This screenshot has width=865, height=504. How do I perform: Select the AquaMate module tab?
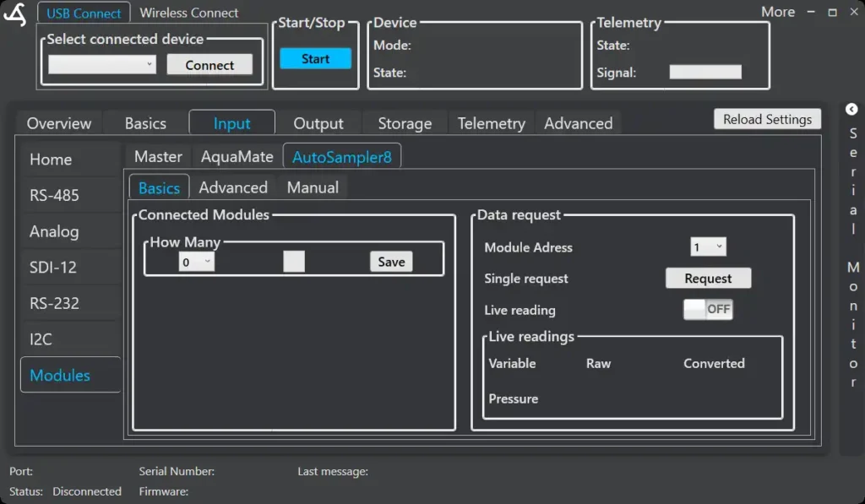coord(237,157)
